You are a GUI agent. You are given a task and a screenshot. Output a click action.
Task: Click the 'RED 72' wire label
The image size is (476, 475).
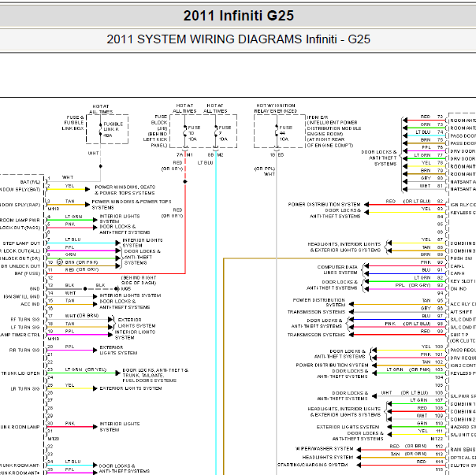coord(432,117)
